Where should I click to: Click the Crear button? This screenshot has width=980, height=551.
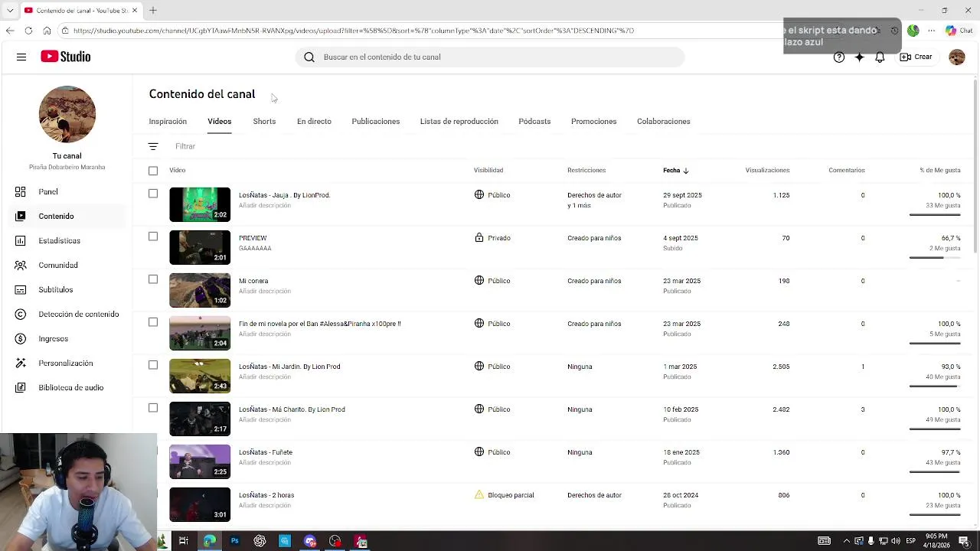[916, 57]
